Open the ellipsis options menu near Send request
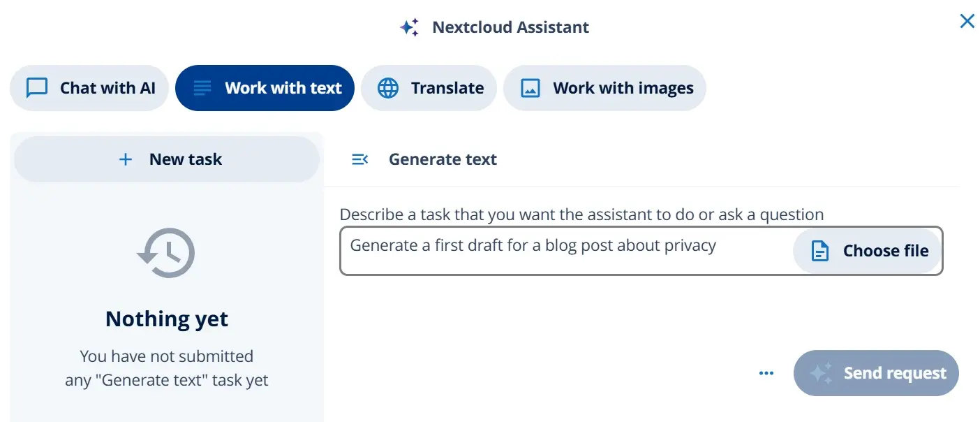 [x=766, y=372]
